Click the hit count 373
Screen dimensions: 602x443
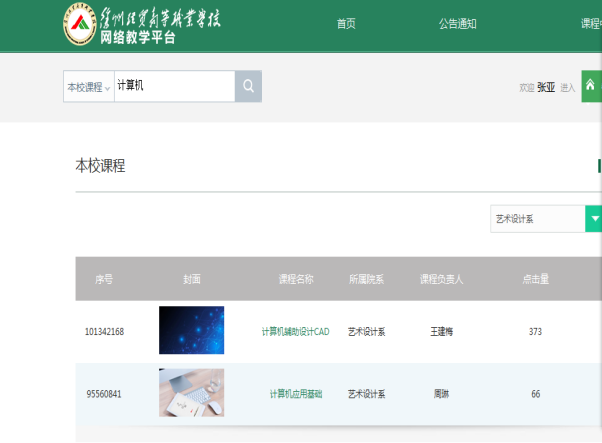(x=536, y=332)
